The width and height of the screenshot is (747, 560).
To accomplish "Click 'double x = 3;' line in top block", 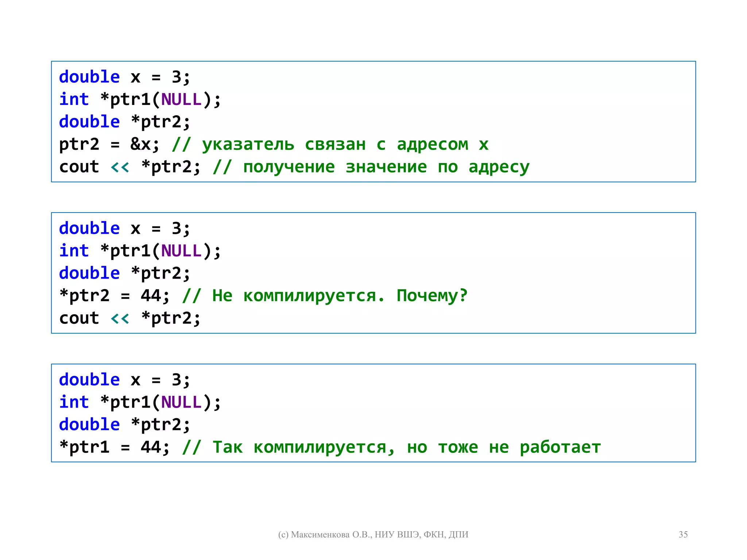I will coord(124,77).
